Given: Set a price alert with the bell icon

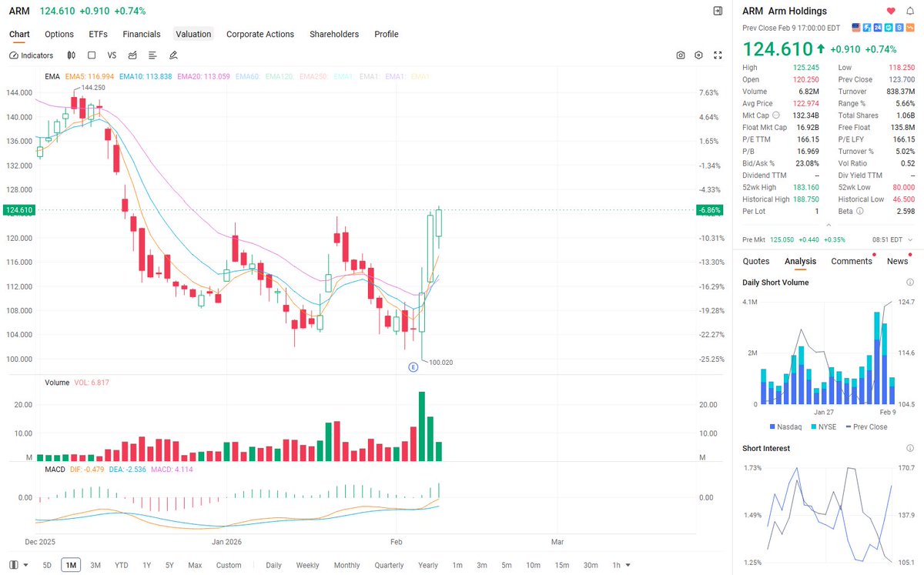Looking at the screenshot, I should [x=910, y=11].
